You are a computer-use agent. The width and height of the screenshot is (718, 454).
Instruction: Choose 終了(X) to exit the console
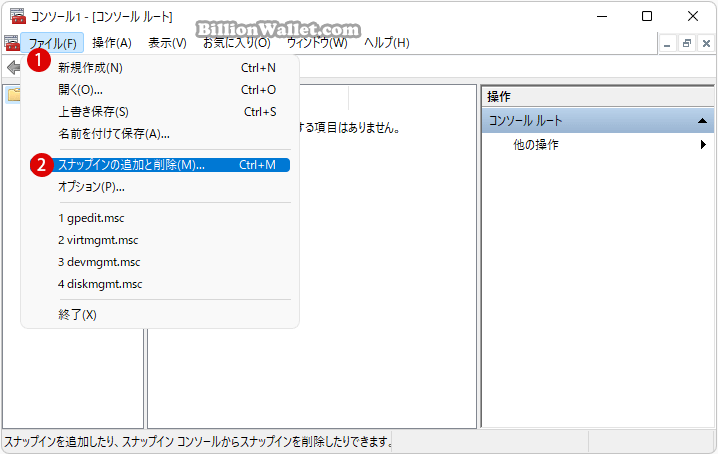160,315
